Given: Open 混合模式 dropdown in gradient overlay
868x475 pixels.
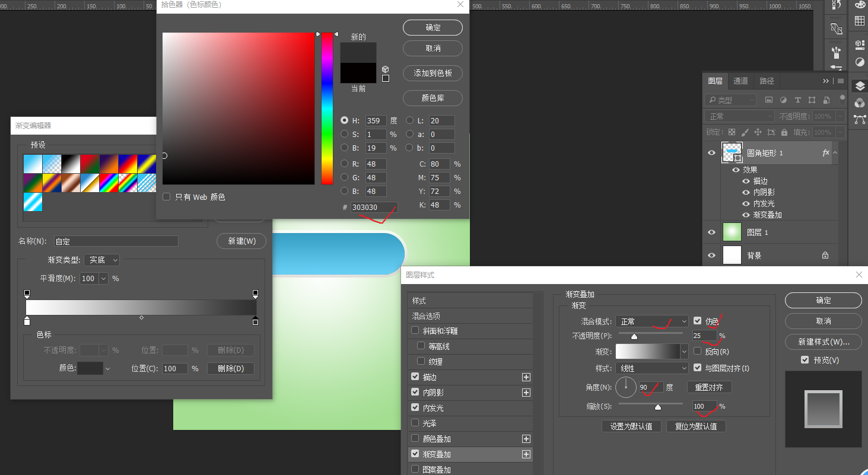Looking at the screenshot, I should pyautogui.click(x=652, y=321).
